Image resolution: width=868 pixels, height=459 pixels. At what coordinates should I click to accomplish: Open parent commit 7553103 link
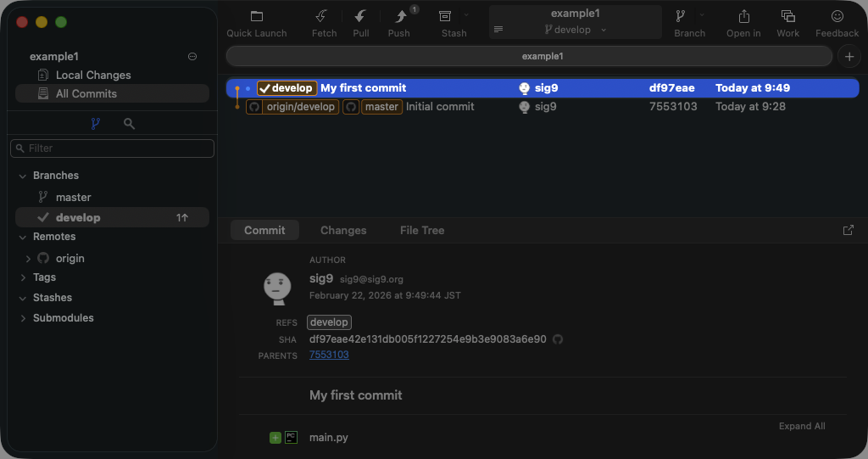(329, 355)
